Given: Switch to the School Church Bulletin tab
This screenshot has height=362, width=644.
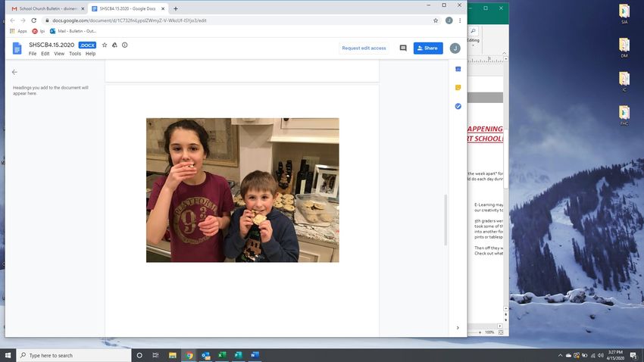Looking at the screenshot, I should [x=48, y=8].
